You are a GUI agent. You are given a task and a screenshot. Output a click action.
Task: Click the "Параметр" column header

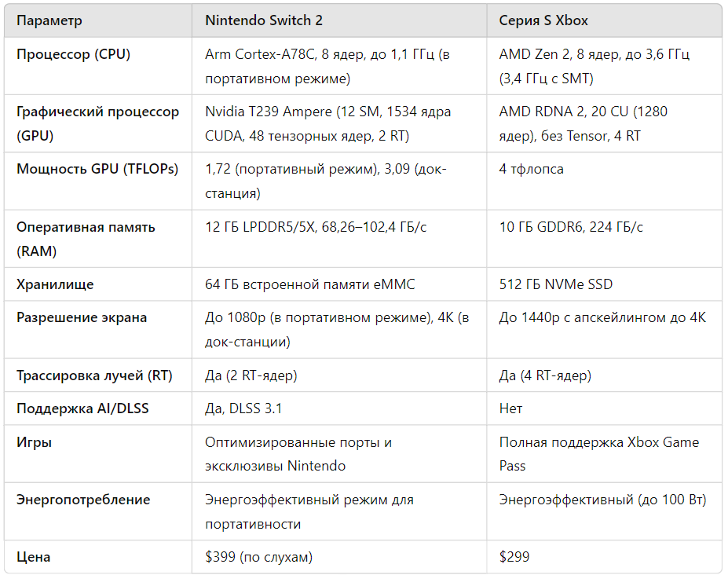click(x=49, y=20)
